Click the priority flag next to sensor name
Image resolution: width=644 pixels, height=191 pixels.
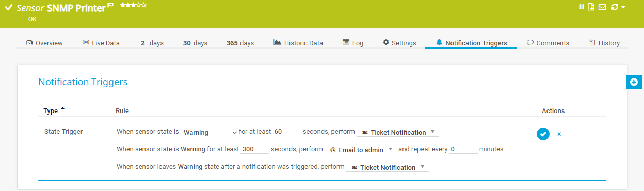(x=110, y=6)
